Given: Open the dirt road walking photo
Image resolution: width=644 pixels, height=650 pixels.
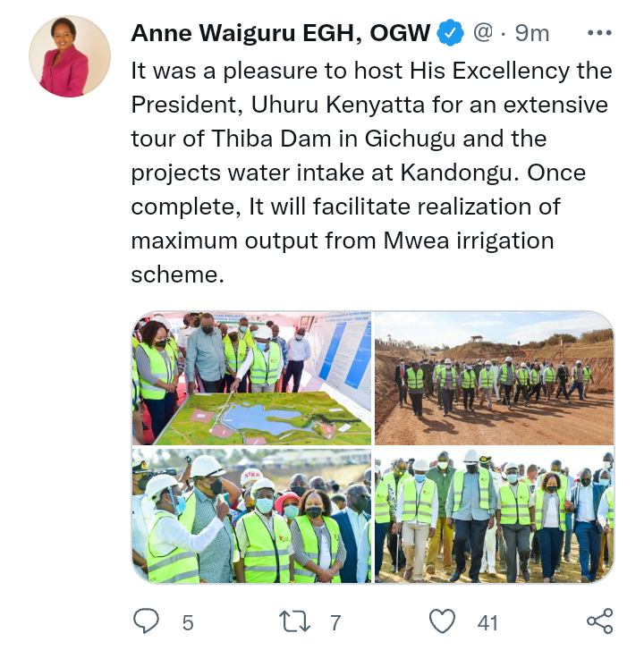Looking at the screenshot, I should tap(495, 378).
